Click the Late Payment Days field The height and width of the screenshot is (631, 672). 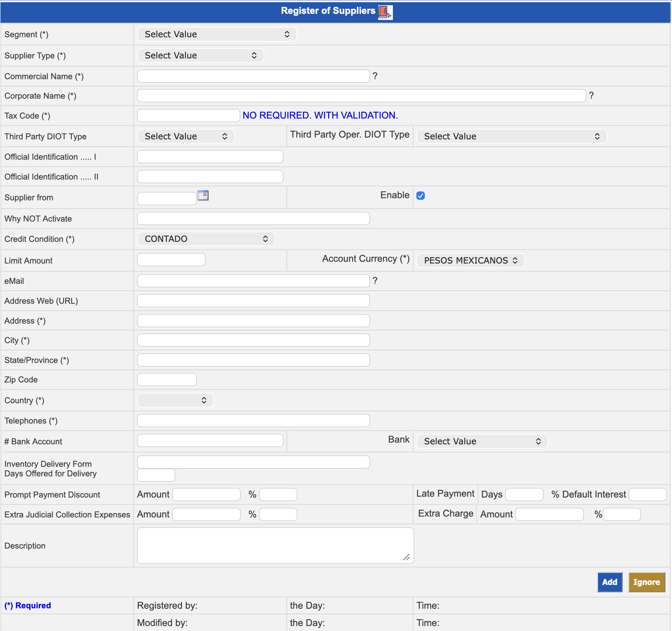524,495
